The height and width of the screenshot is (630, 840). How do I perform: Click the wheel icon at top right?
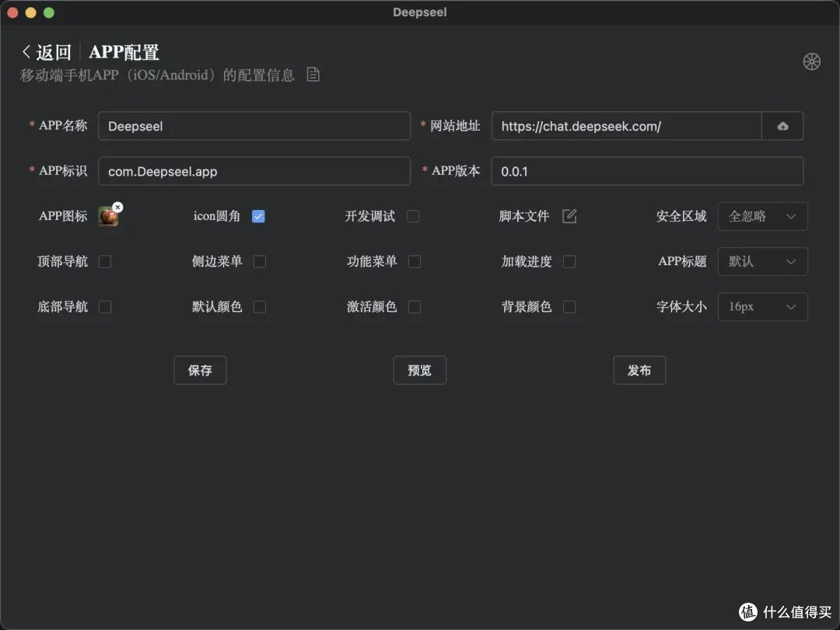[811, 61]
